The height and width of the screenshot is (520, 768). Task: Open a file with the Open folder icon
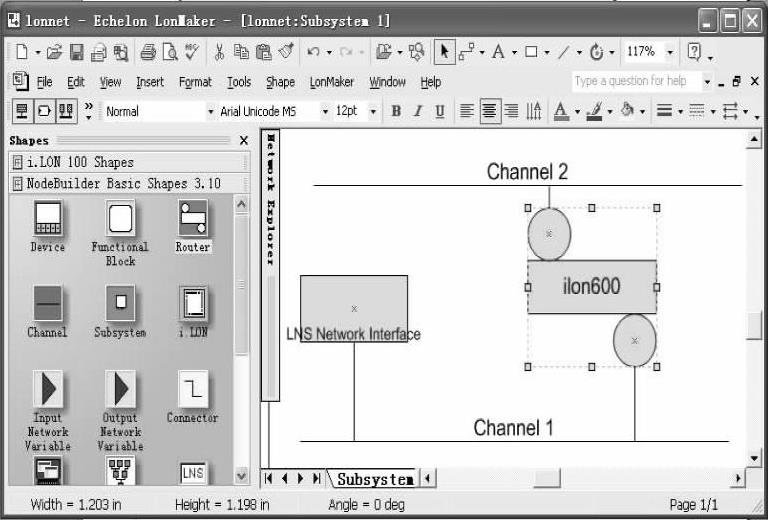[54, 51]
